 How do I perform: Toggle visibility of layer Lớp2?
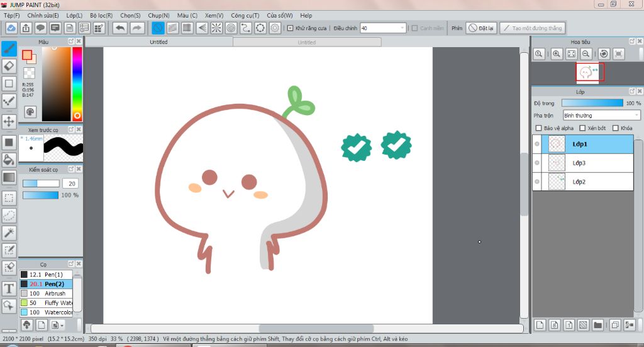(x=537, y=182)
